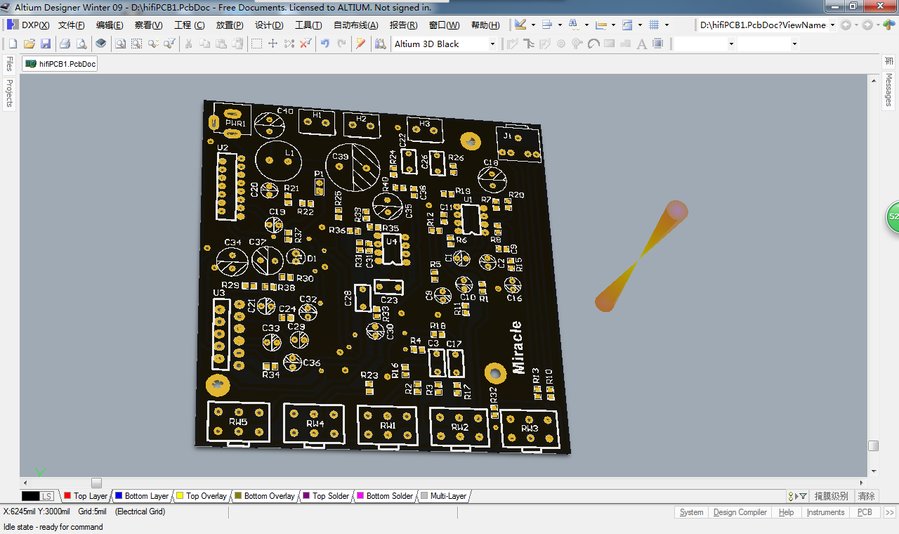Open a file with the folder icon
Viewport: 899px width, 534px height.
point(29,44)
